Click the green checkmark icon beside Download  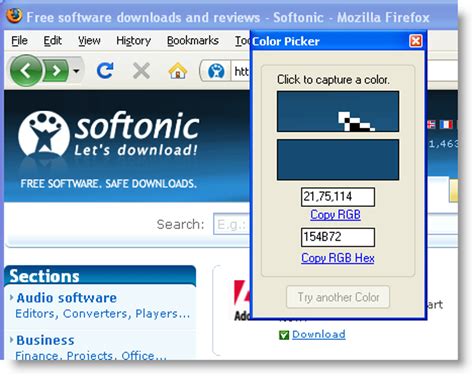click(284, 335)
